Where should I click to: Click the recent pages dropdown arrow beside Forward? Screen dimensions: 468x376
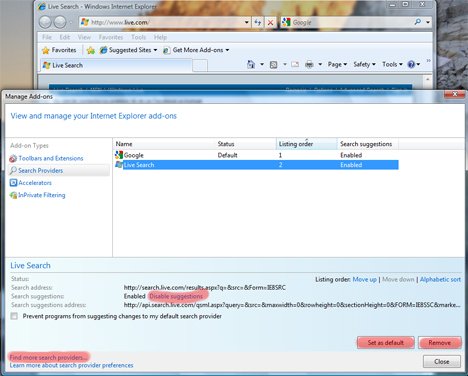[x=71, y=23]
